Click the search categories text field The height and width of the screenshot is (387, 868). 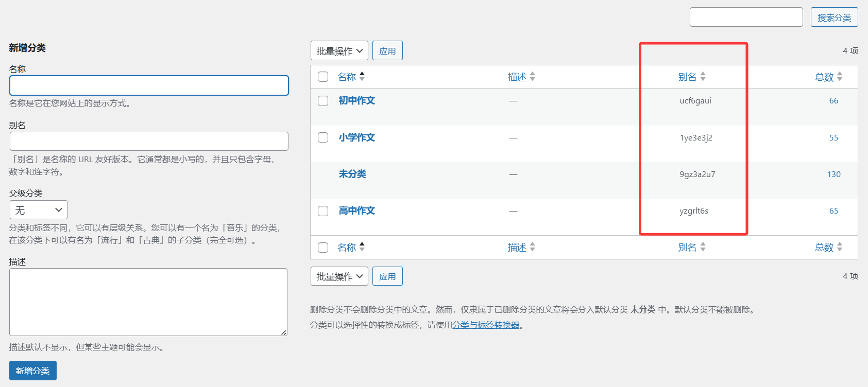(746, 17)
